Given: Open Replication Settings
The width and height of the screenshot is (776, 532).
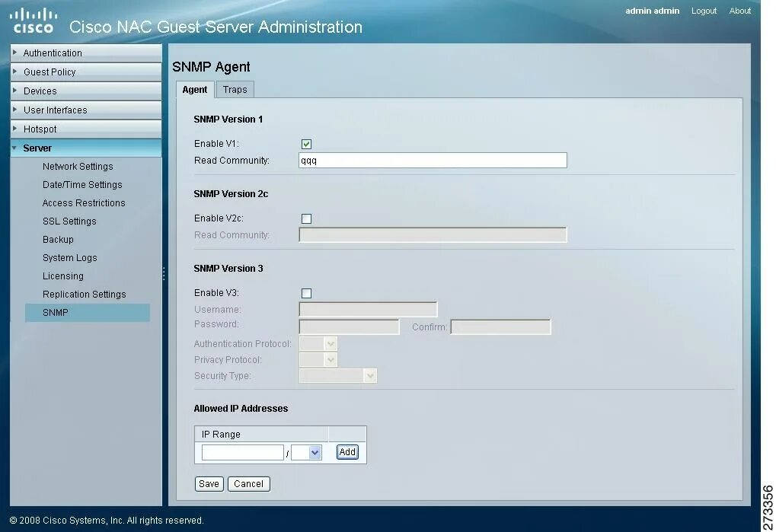Looking at the screenshot, I should tap(84, 295).
